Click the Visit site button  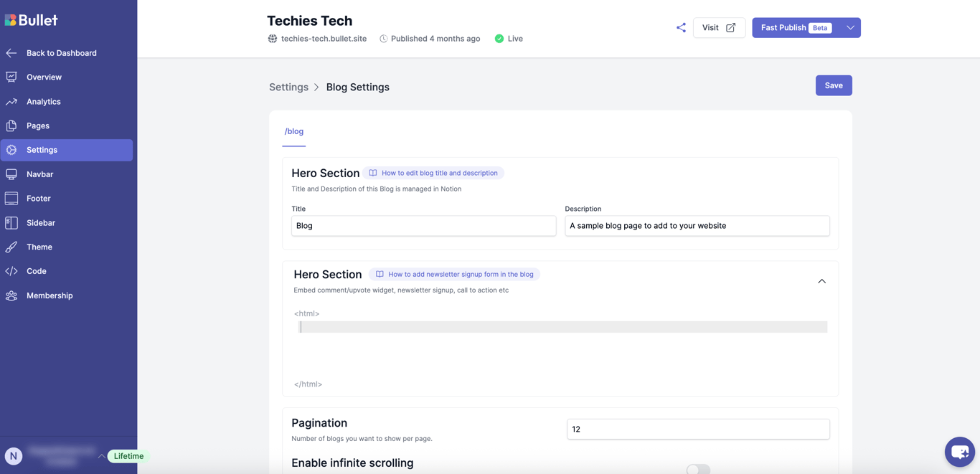(719, 28)
